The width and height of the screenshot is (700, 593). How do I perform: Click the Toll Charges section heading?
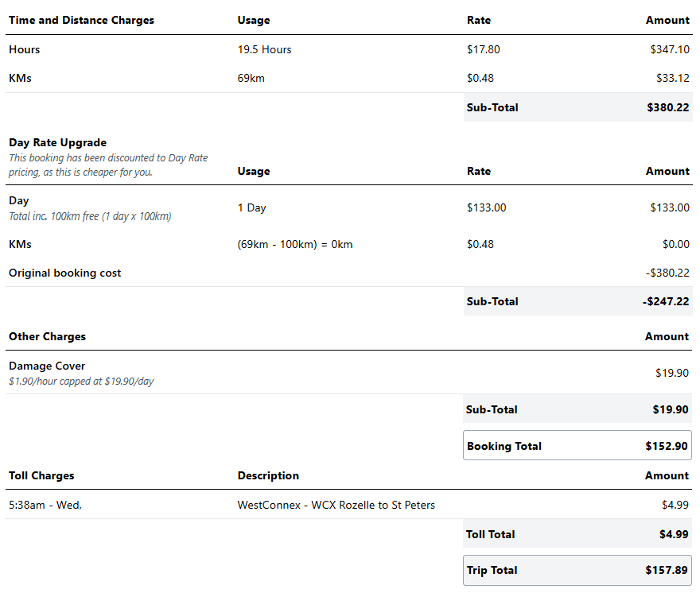(41, 475)
